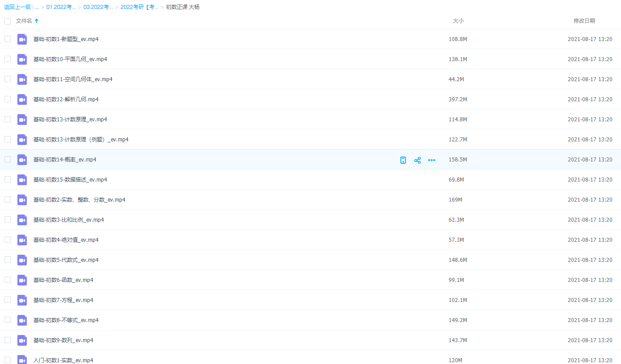
Task: Click the video file icon beside 基础-初数9-数列
Action: coord(22,340)
